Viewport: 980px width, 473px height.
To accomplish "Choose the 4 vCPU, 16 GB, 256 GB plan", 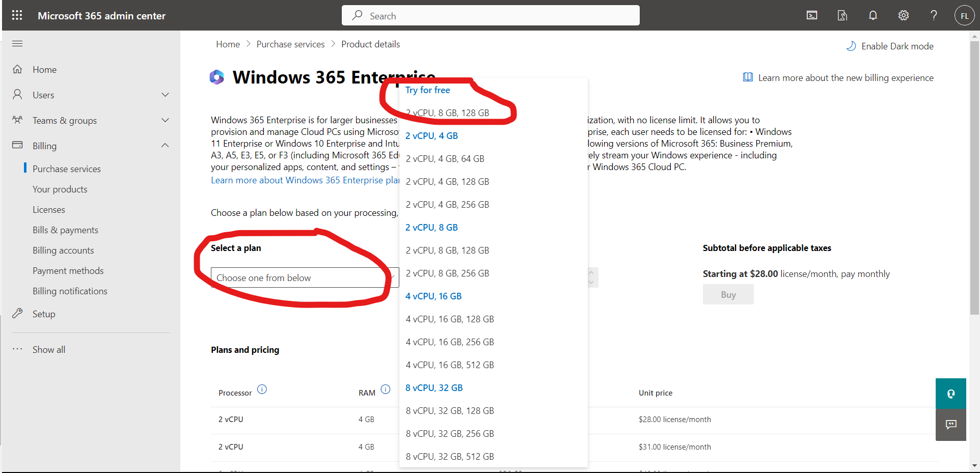I will pos(449,342).
